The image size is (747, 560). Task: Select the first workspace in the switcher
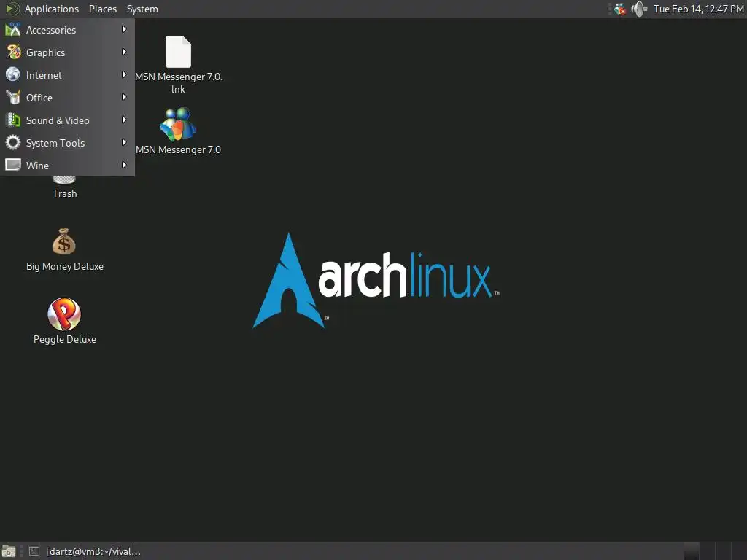(692, 551)
